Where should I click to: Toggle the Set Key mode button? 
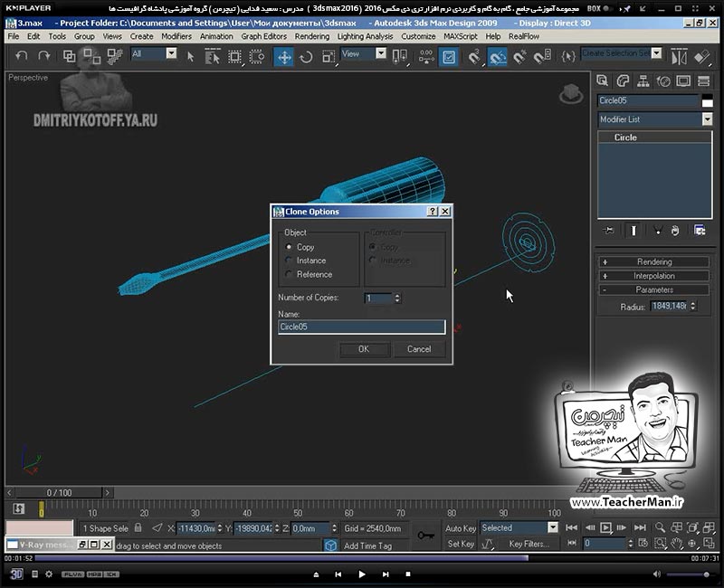(461, 545)
